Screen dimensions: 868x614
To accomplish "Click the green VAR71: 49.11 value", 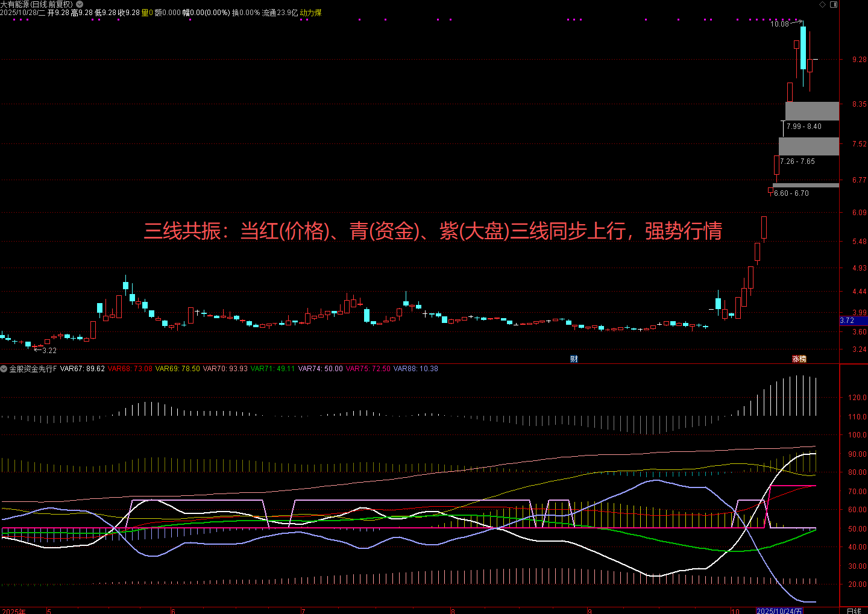I will click(273, 369).
